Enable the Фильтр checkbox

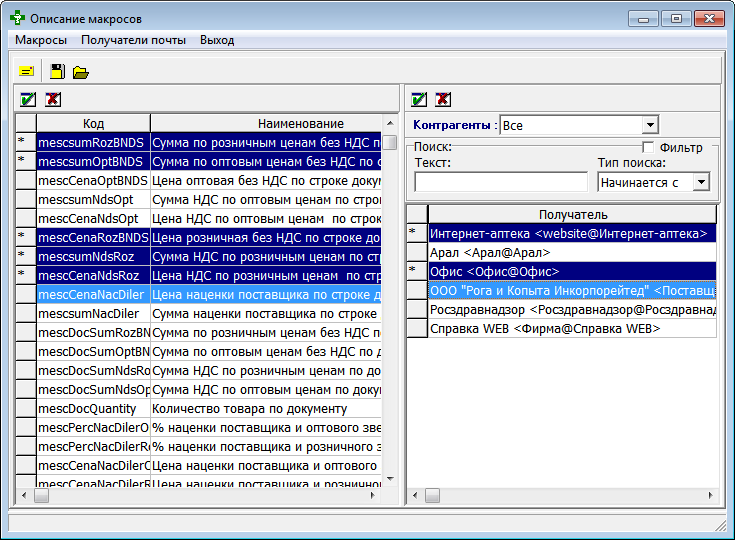coord(648,148)
